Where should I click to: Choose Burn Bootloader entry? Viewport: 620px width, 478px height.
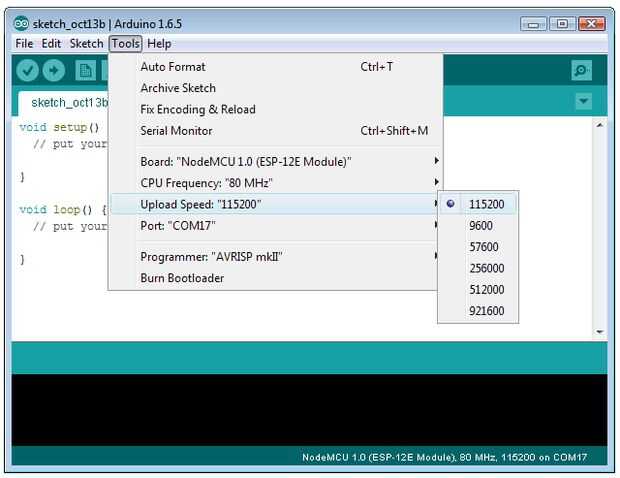[276, 278]
